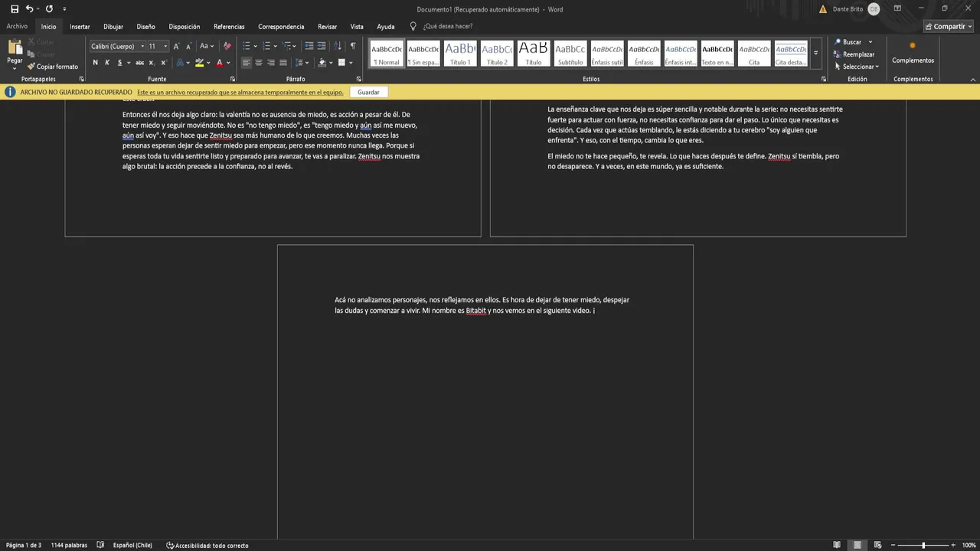This screenshot has height=551, width=980.
Task: Open line and paragraph spacing options
Action: tap(301, 63)
